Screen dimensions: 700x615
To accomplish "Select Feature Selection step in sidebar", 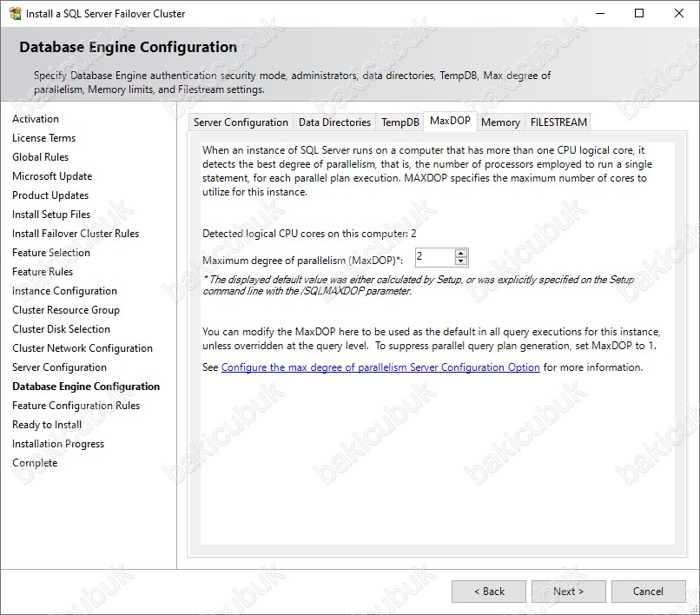I will [x=51, y=253].
